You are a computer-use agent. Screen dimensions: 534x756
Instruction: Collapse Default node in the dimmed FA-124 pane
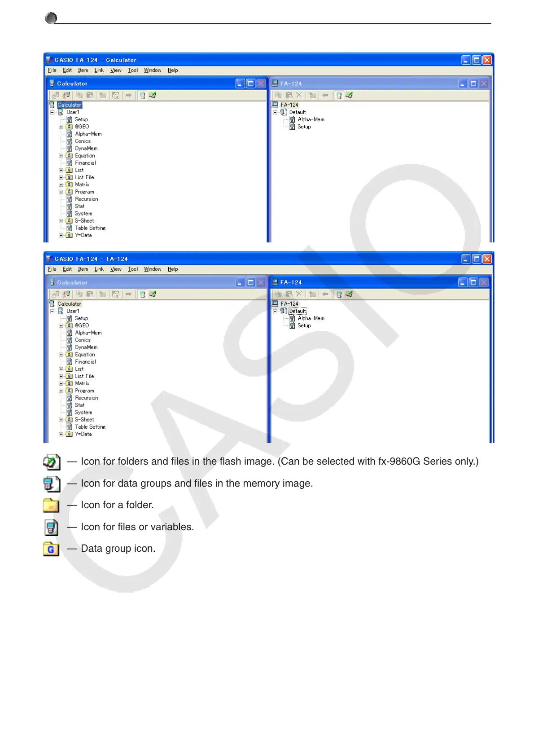click(x=276, y=112)
